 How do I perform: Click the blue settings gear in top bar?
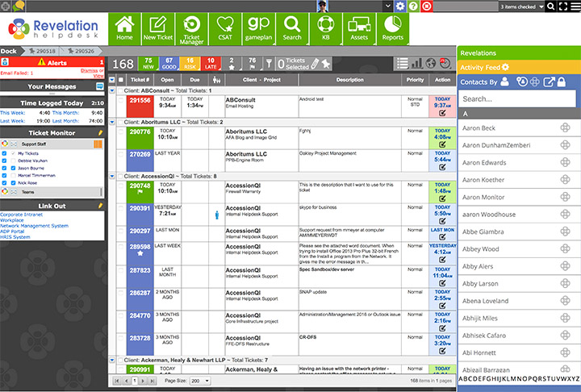[x=400, y=6]
